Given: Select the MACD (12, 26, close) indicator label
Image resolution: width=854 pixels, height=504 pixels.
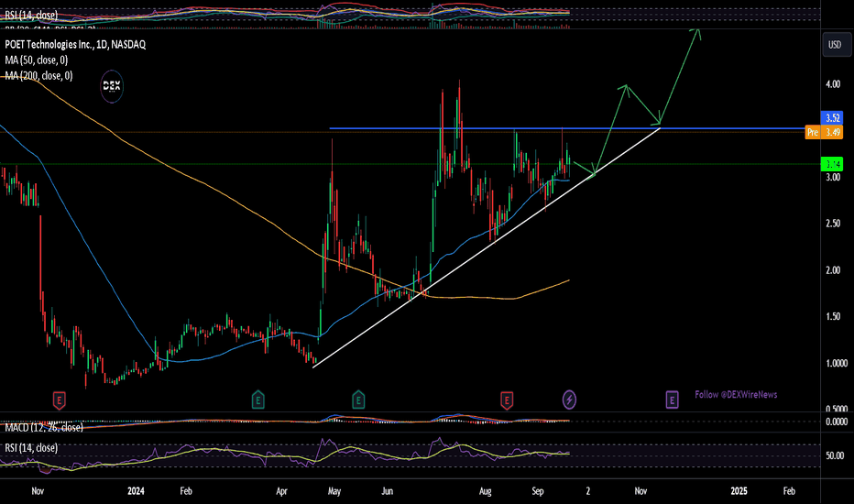Looking at the screenshot, I should [44, 428].
